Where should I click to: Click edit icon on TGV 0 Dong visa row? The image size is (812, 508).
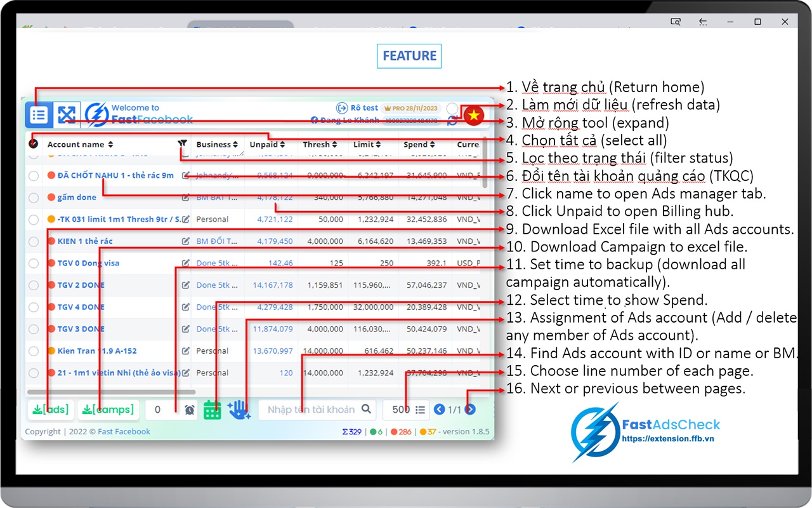coord(185,263)
